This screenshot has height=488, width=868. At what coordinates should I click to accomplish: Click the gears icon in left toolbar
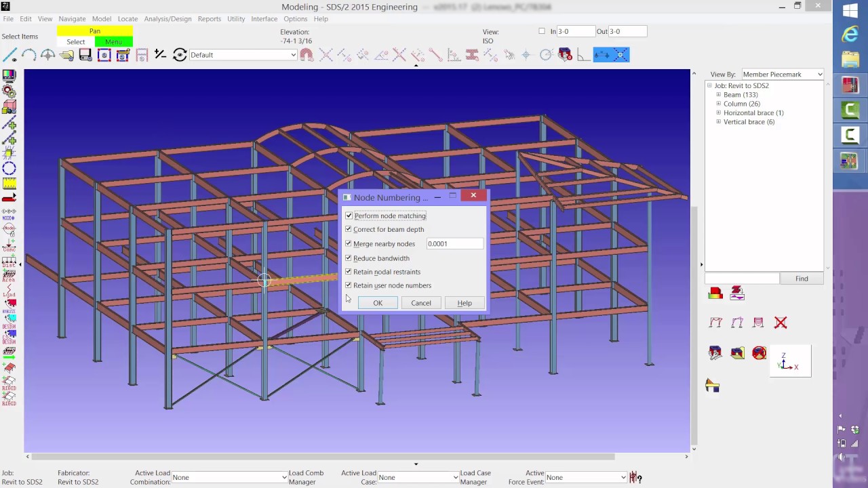pos(9,91)
